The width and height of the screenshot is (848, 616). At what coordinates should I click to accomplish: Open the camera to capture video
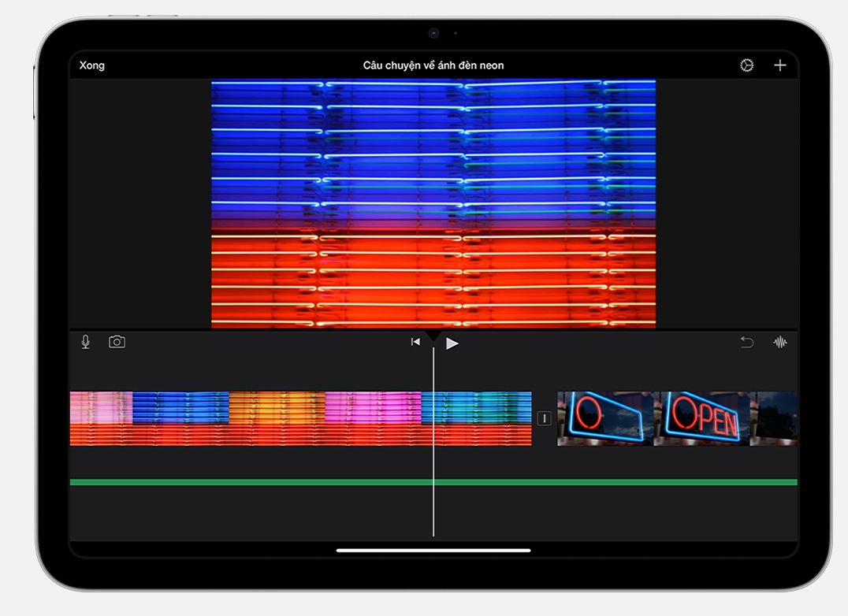click(x=117, y=342)
